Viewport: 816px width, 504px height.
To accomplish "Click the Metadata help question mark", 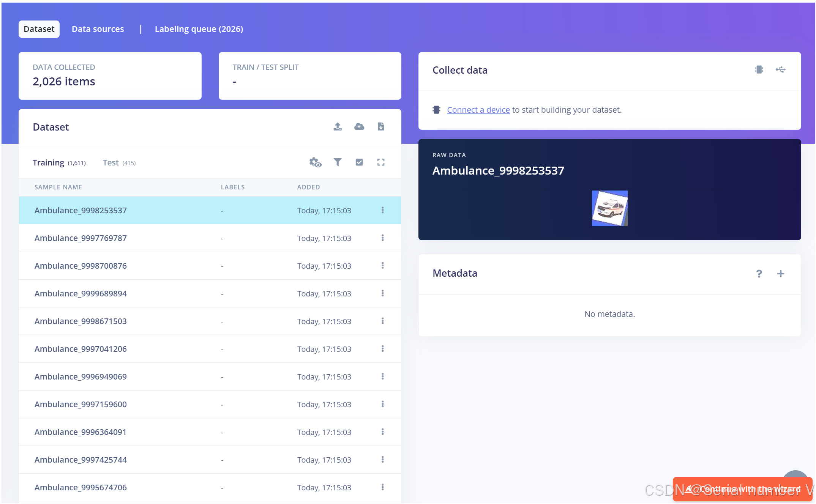I will pos(759,274).
